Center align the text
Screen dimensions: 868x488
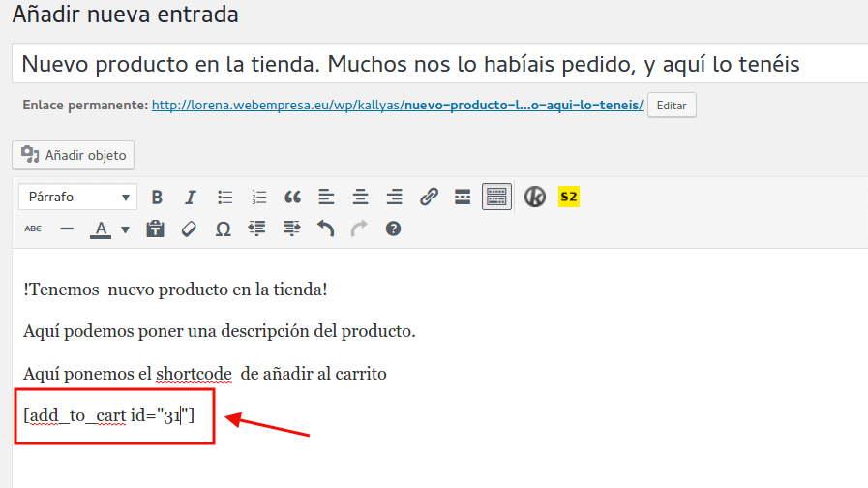point(360,198)
